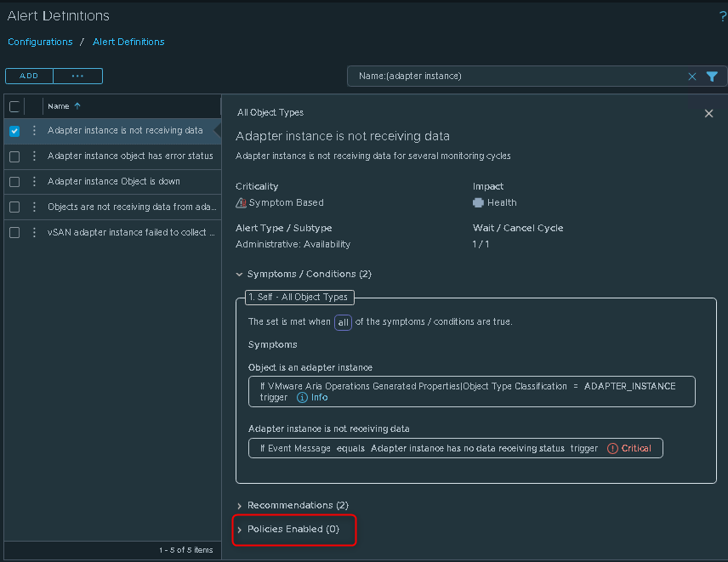Check 'Adapter instance object has error status' checkbox
This screenshot has width=728, height=562.
[14, 156]
